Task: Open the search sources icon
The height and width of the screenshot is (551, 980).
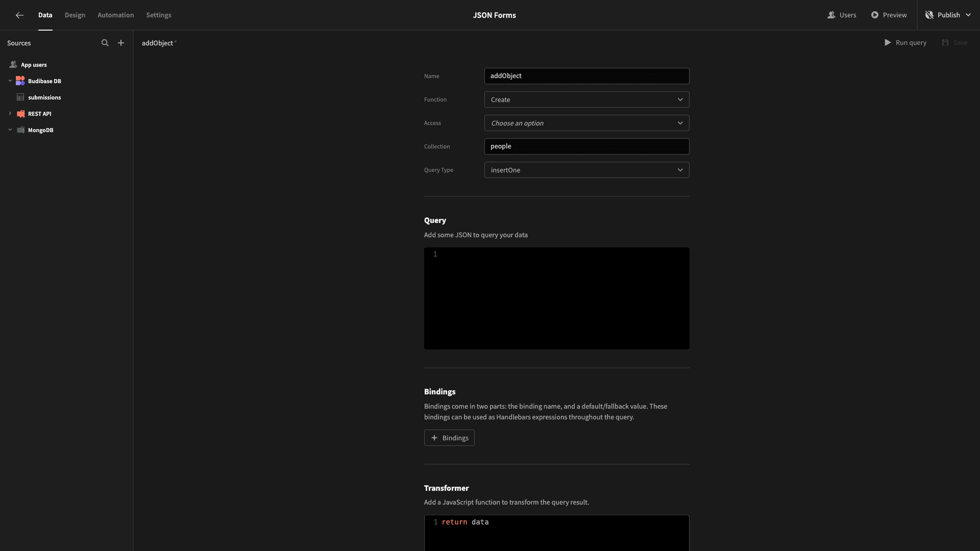Action: 105,43
